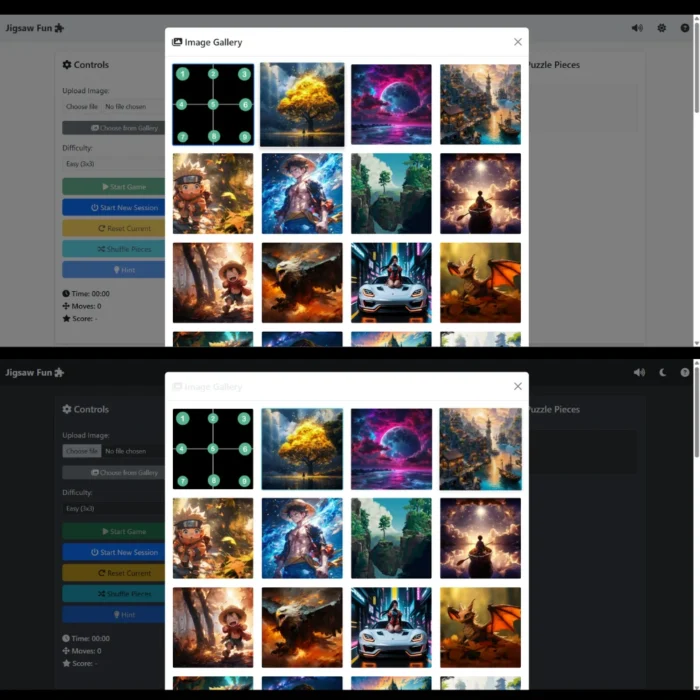Select girl on white sports car, light-theme gallery
This screenshot has width=700, height=700.
pos(391,283)
